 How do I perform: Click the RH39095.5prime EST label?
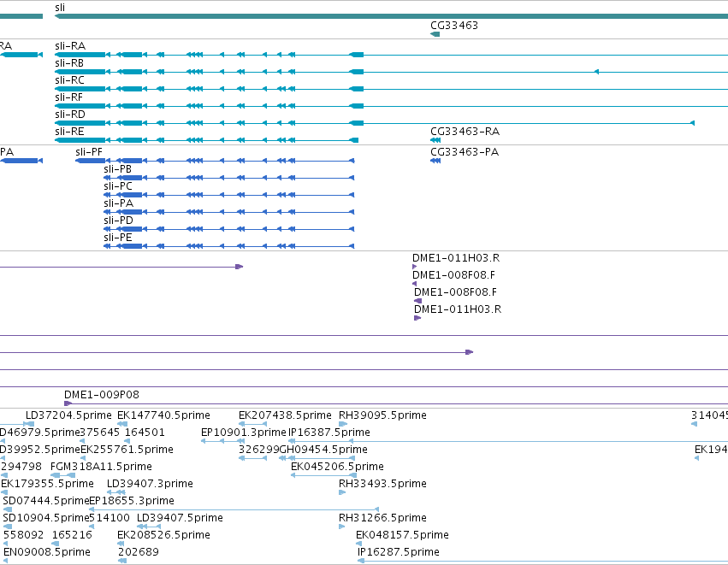point(382,415)
